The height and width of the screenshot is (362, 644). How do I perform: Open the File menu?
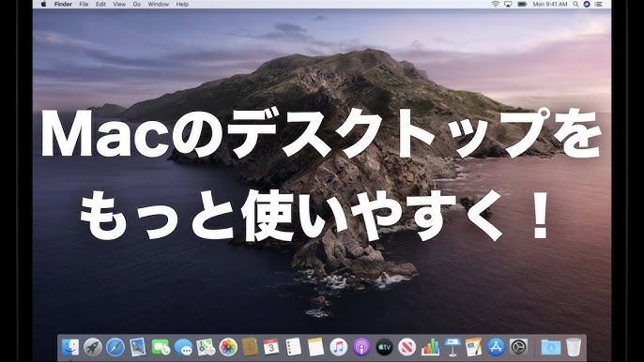(84, 4)
